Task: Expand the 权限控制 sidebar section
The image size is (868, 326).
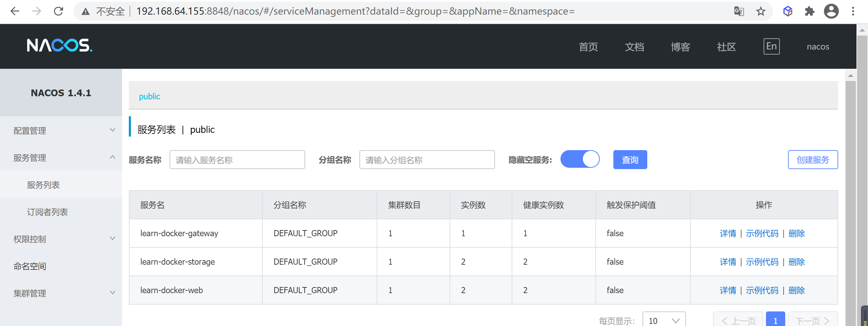Action: click(61, 239)
